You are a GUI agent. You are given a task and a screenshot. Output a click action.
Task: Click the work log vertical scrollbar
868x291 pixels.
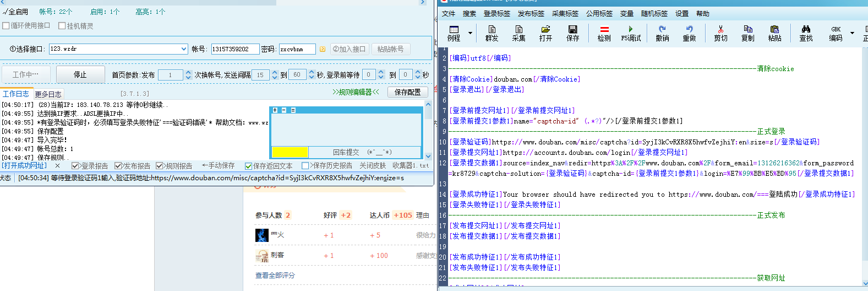[429, 130]
